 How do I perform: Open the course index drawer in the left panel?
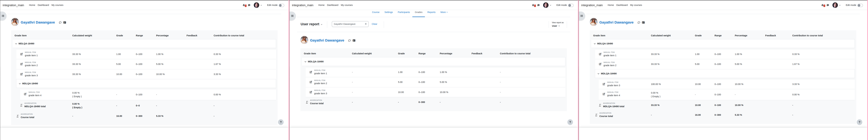(3, 16)
